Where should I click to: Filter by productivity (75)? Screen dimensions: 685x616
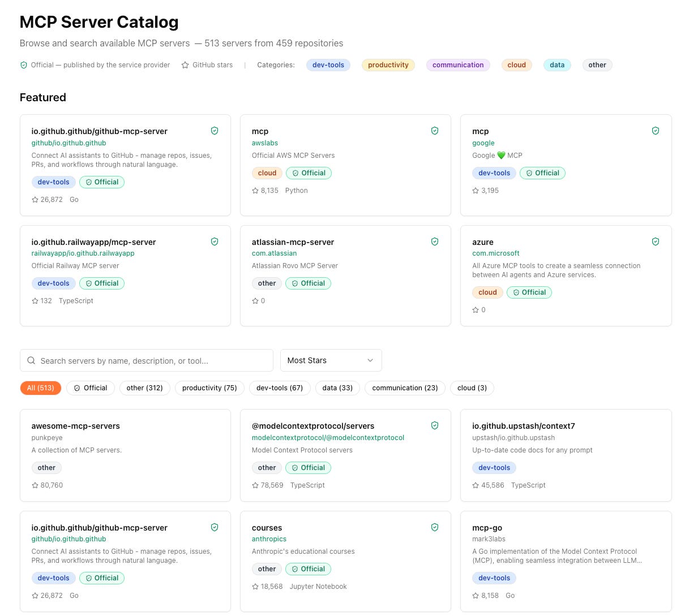[x=209, y=388]
